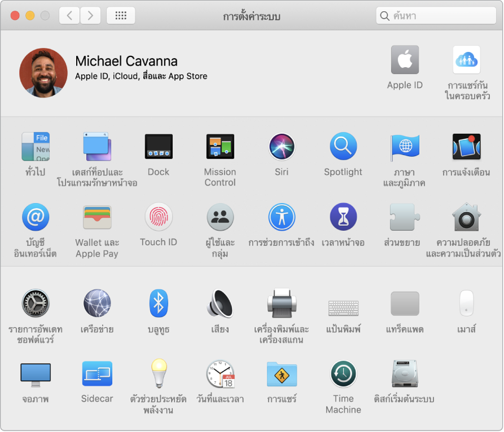Open Wallet และ Apple Pay preferences
Image resolution: width=504 pixels, height=432 pixels.
(x=97, y=217)
